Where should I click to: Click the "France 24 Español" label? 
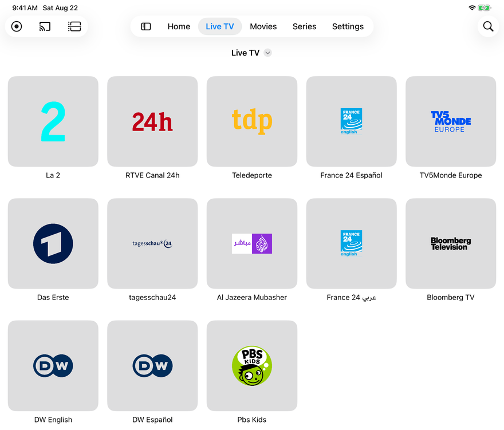click(351, 175)
